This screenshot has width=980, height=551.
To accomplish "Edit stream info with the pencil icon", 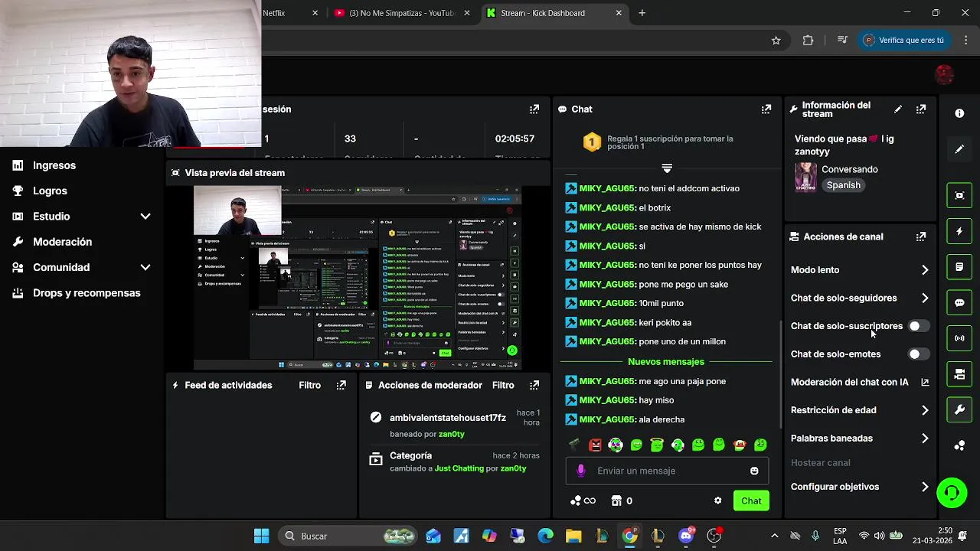I will (898, 109).
